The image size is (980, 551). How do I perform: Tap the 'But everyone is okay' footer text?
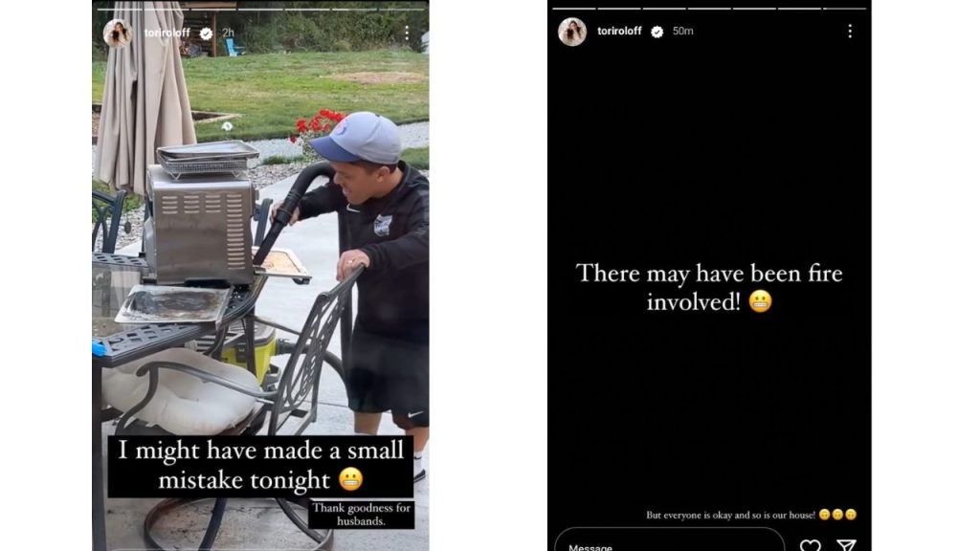[750, 515]
